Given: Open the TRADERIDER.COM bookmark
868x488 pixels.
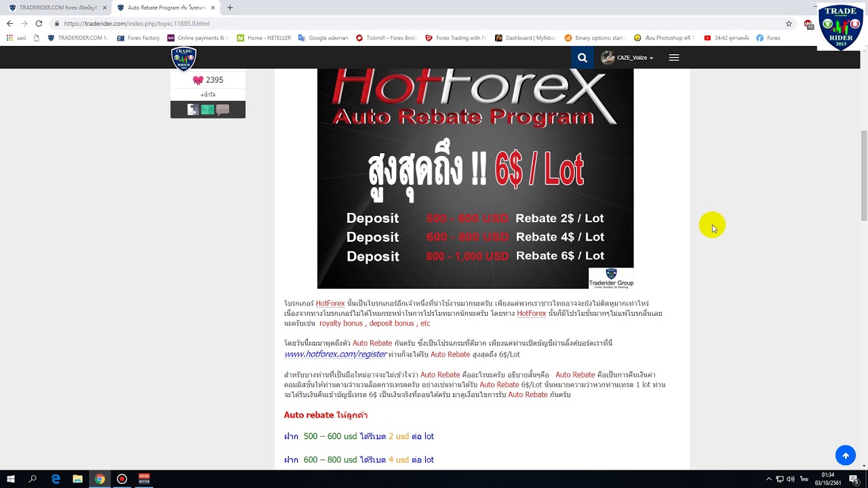Looking at the screenshot, I should click(x=77, y=38).
